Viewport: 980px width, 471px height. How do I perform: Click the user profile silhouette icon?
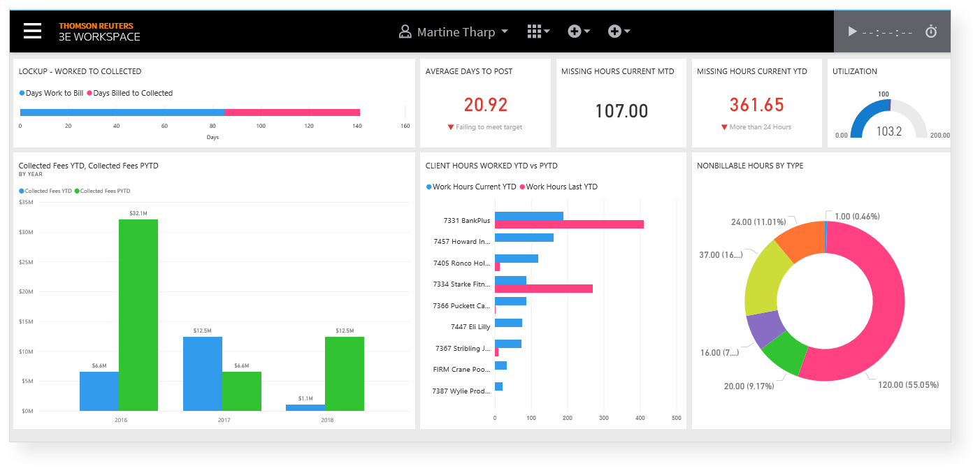click(405, 31)
